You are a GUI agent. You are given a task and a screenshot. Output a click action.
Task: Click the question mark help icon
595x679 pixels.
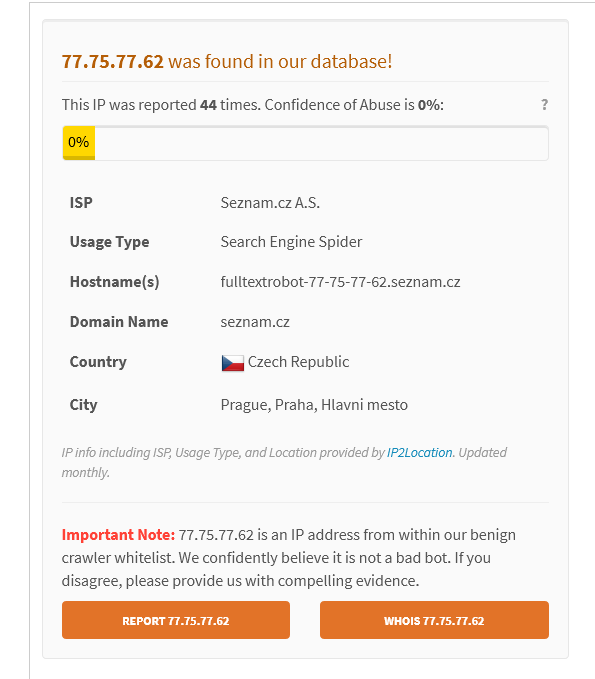coord(544,105)
